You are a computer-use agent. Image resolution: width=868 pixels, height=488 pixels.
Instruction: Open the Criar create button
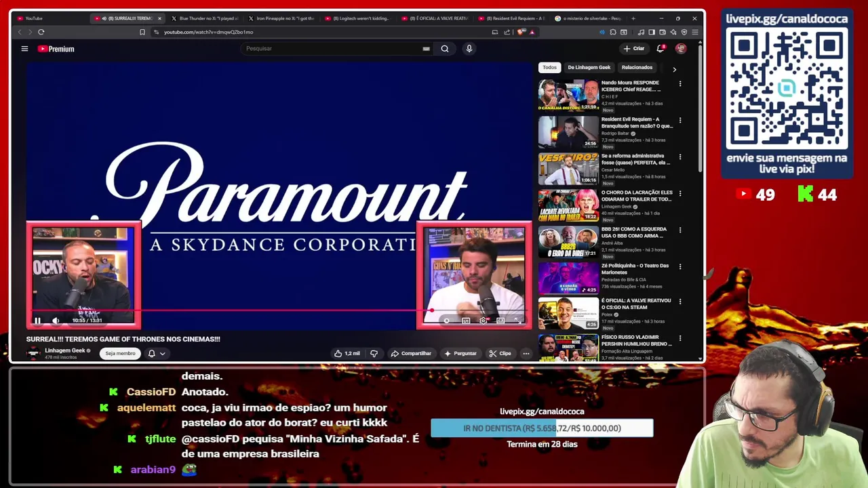[634, 49]
